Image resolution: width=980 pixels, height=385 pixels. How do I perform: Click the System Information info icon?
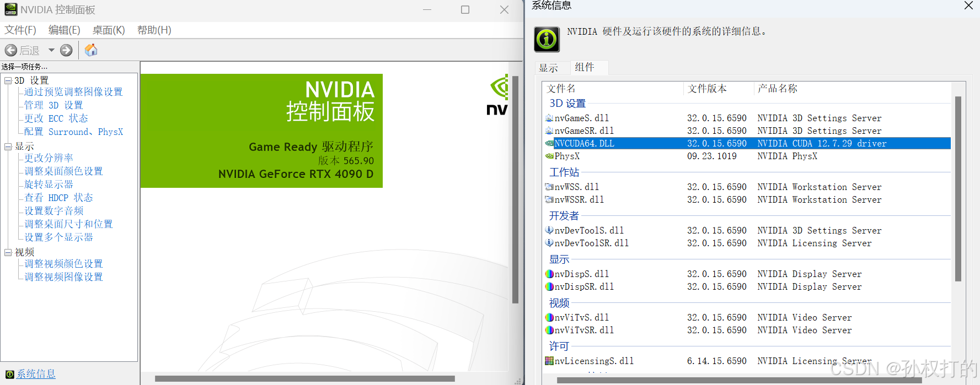coord(547,39)
